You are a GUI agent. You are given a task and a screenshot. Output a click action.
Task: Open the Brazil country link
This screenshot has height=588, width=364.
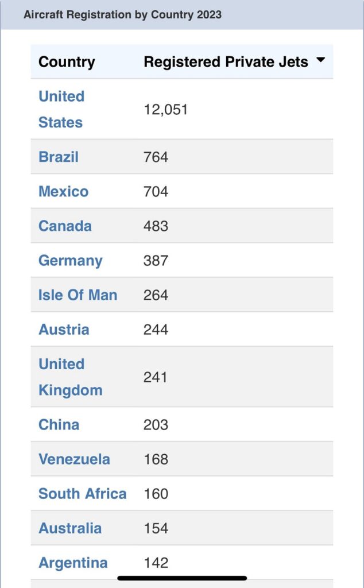59,157
